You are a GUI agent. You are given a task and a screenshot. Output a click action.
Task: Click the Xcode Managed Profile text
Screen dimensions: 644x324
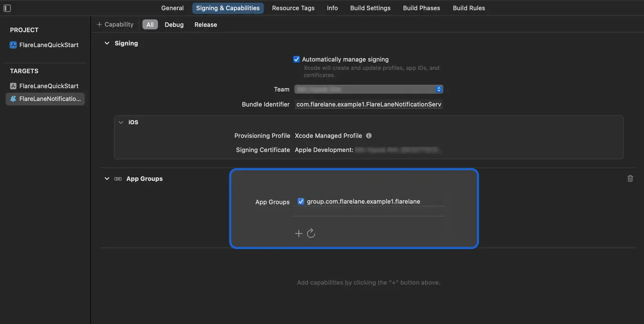[328, 136]
